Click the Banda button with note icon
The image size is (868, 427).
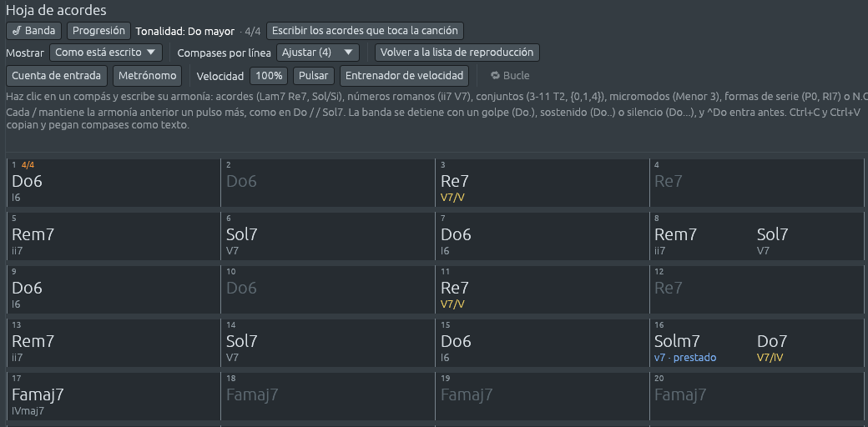pyautogui.click(x=33, y=31)
